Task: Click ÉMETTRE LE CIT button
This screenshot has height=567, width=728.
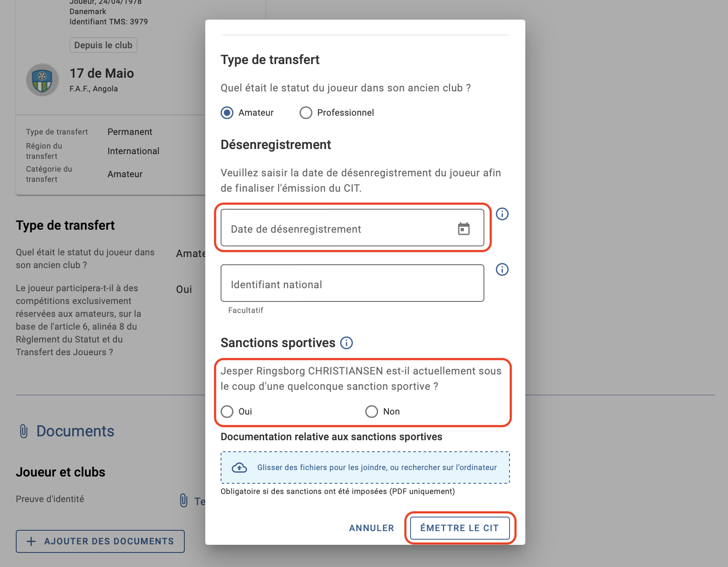Action: (x=460, y=528)
